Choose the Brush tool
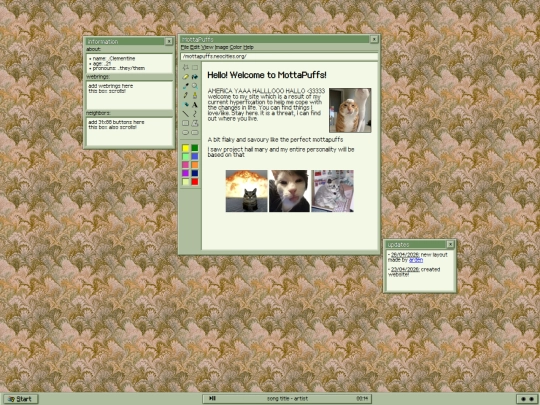Screen dimensions: 540x405 coord(195,95)
